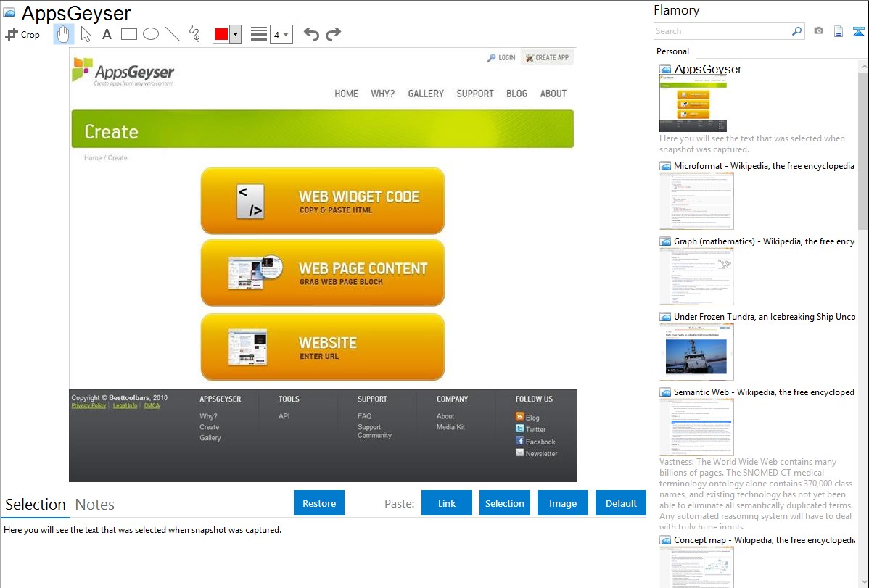Switch to the Personal tab
Viewport: 869px width, 588px height.
pos(672,51)
